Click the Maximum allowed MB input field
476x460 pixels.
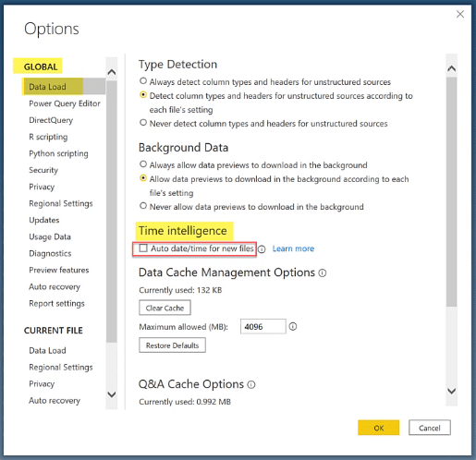pyautogui.click(x=263, y=326)
